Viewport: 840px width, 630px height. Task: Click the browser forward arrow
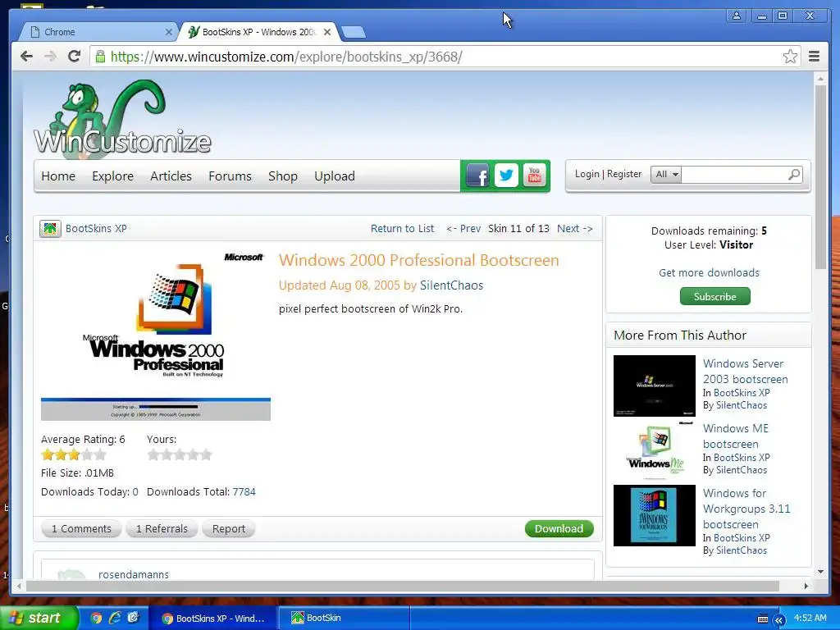tap(50, 57)
